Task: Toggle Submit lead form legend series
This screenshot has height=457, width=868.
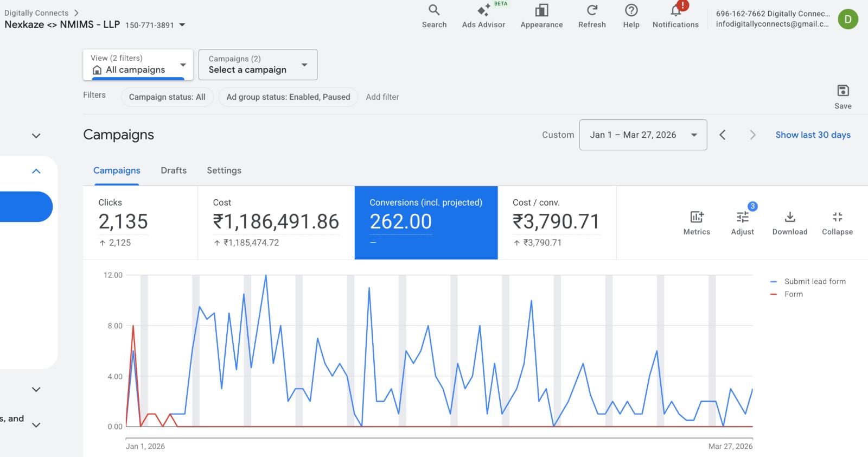Action: [x=814, y=281]
